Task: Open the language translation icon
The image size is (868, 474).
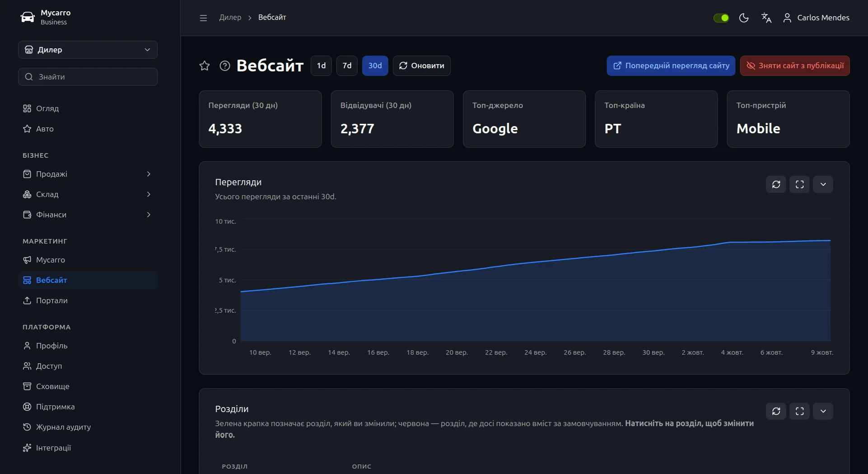Action: (x=766, y=18)
